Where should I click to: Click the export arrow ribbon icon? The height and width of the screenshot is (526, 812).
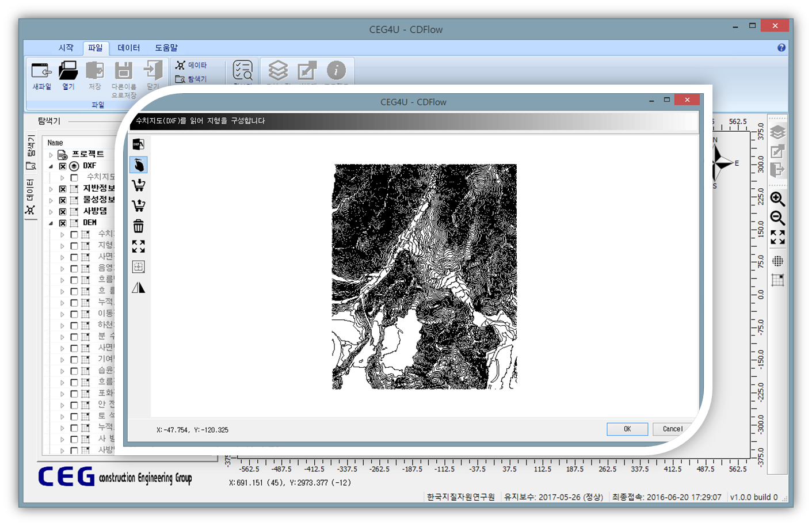pos(307,71)
